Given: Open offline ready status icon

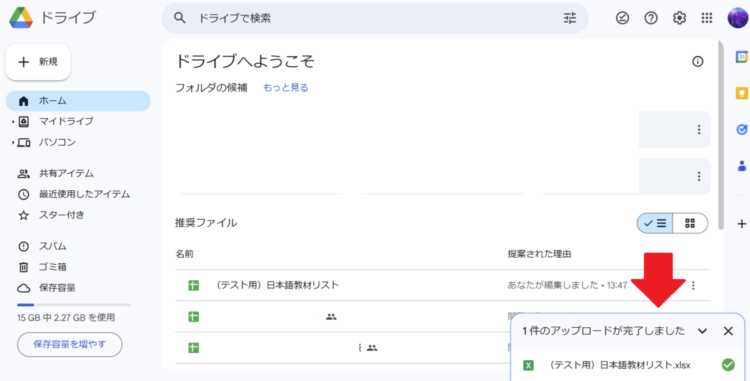Looking at the screenshot, I should (622, 18).
